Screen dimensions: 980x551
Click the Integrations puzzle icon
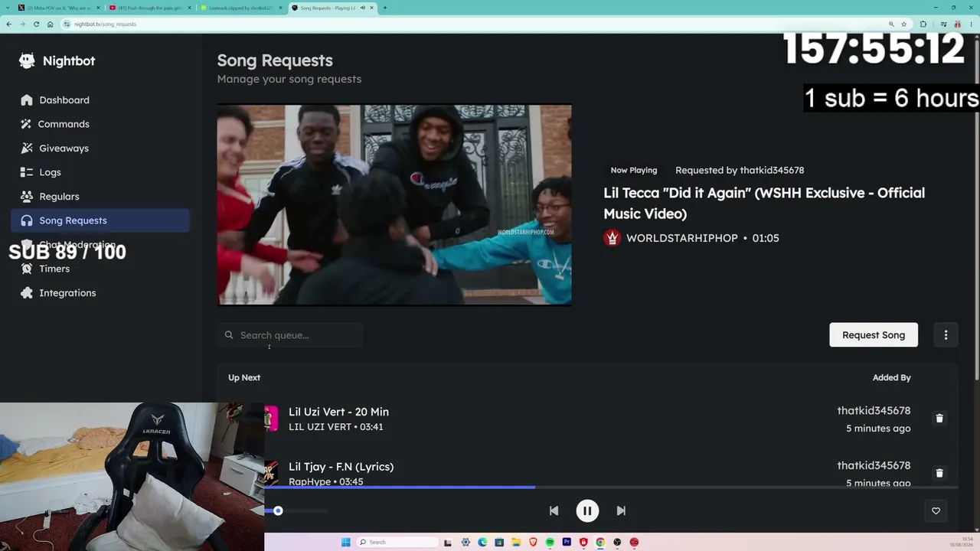[x=27, y=293]
